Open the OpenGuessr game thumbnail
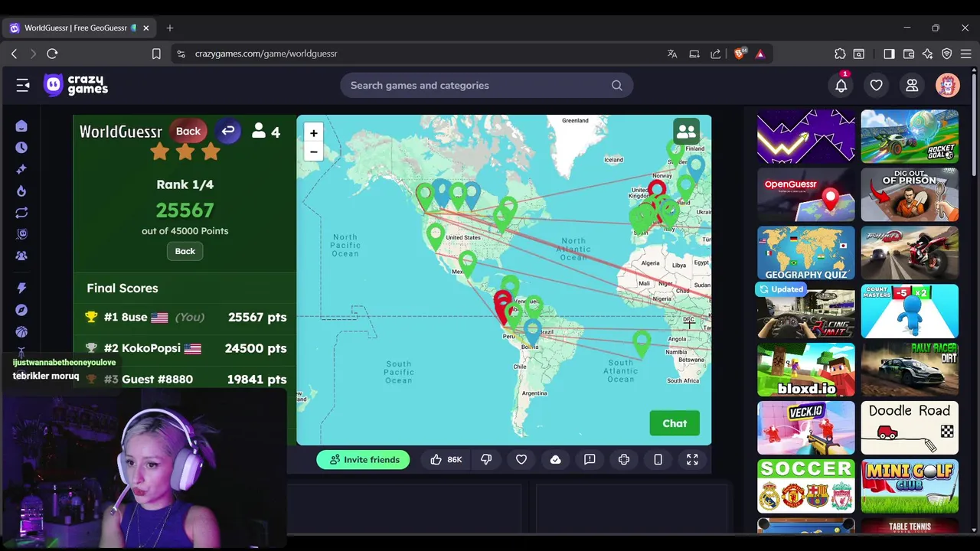 [x=805, y=195]
